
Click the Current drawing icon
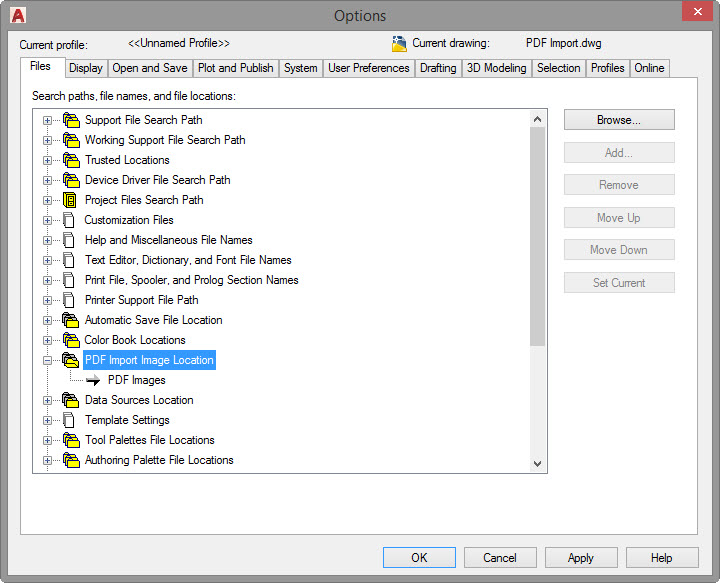[399, 43]
